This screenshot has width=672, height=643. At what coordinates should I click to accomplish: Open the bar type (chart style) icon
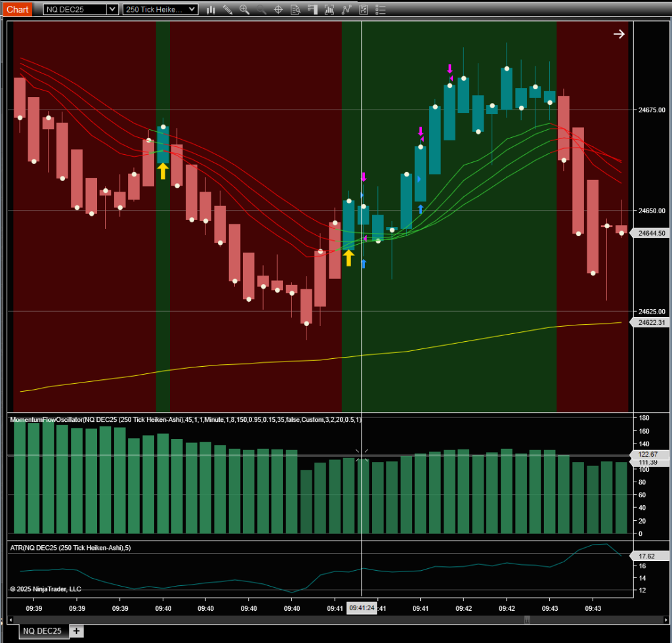(211, 9)
